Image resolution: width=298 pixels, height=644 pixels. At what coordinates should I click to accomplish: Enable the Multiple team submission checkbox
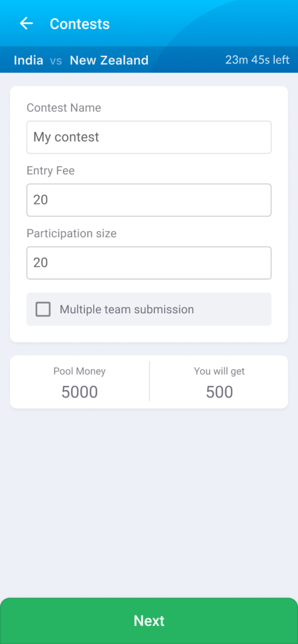(x=43, y=309)
